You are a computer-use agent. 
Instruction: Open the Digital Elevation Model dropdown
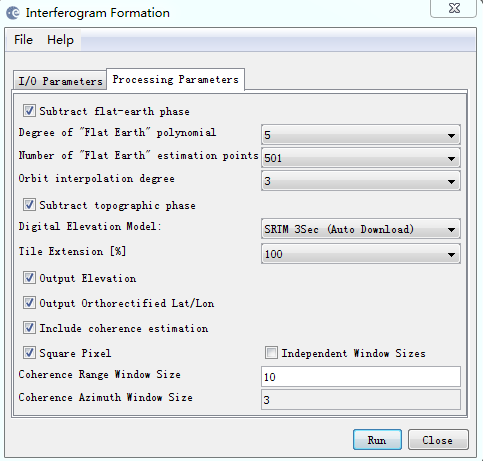[361, 229]
